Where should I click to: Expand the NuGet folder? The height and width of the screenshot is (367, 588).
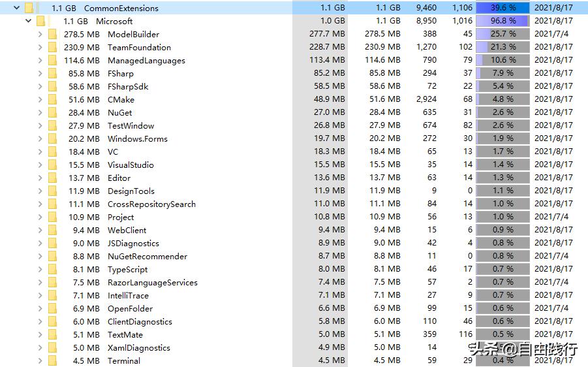(40, 112)
